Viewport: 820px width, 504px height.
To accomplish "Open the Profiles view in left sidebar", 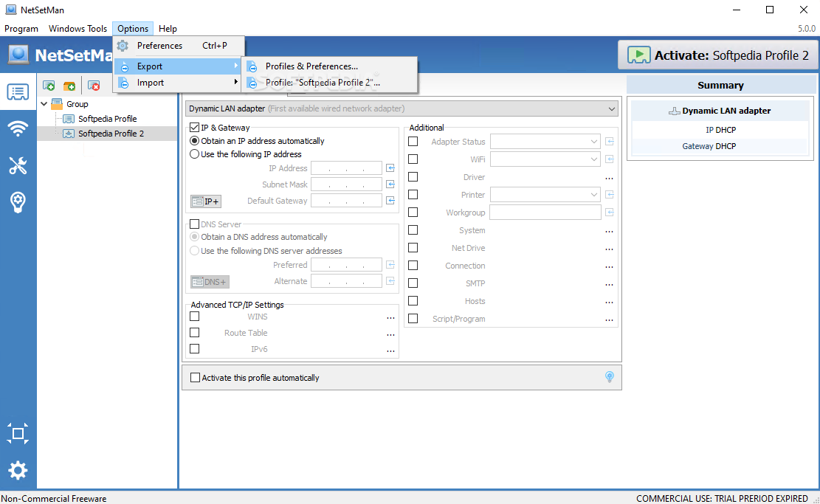I will point(18,92).
